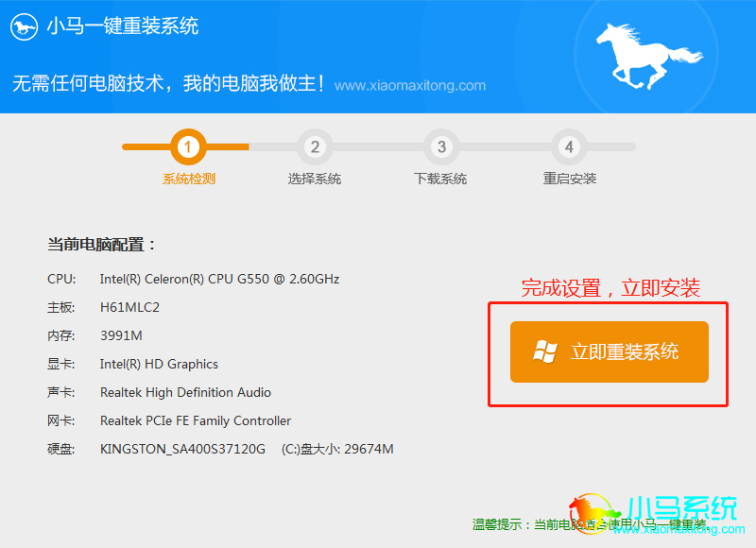Click the 下载系统 step label
This screenshot has width=756, height=548.
click(x=440, y=179)
